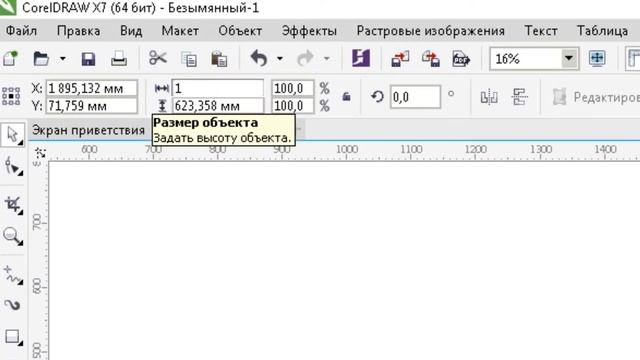Click the ruler origin crosshair icon
Viewport: 640px width, 360px height.
40,153
